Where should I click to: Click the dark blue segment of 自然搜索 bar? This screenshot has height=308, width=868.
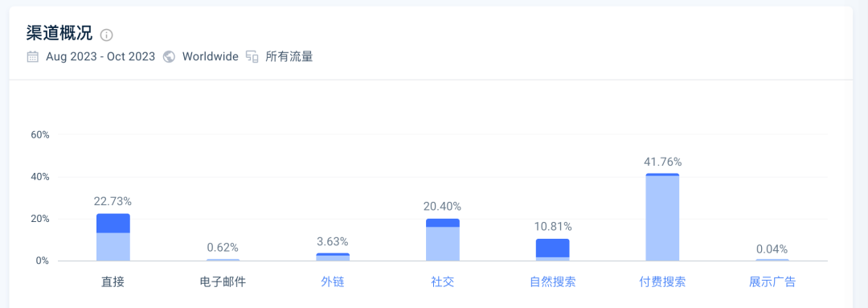552,248
